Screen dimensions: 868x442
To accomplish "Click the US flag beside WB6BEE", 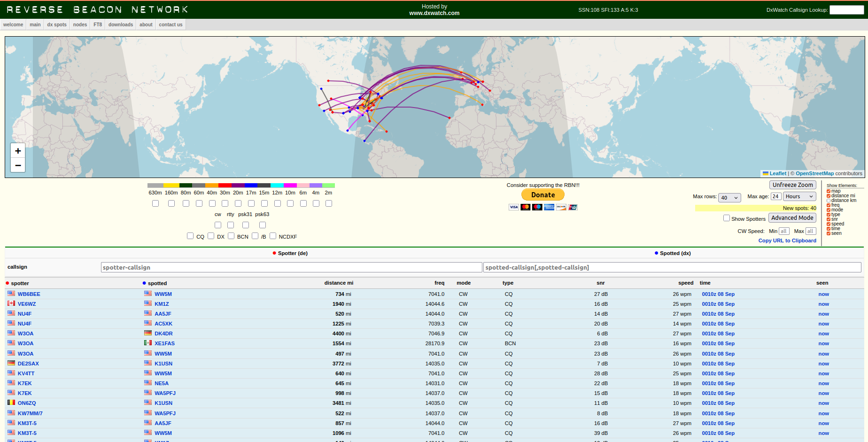I will click(11, 294).
